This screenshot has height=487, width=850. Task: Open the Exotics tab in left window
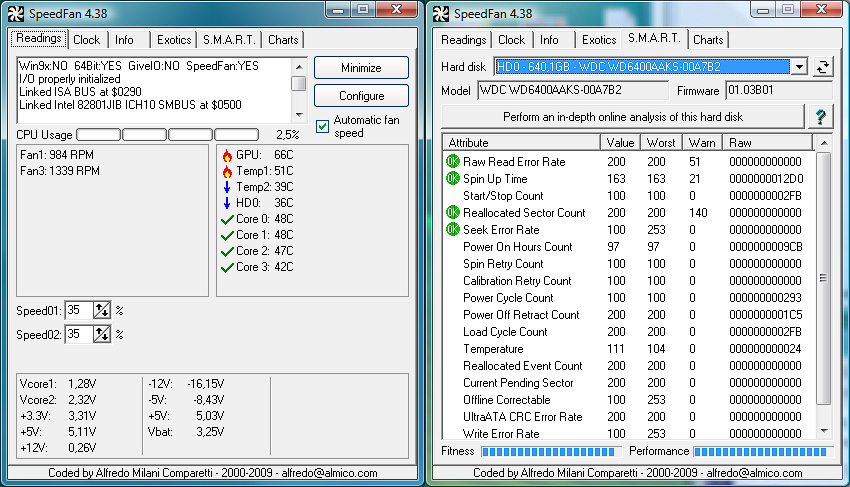click(173, 40)
